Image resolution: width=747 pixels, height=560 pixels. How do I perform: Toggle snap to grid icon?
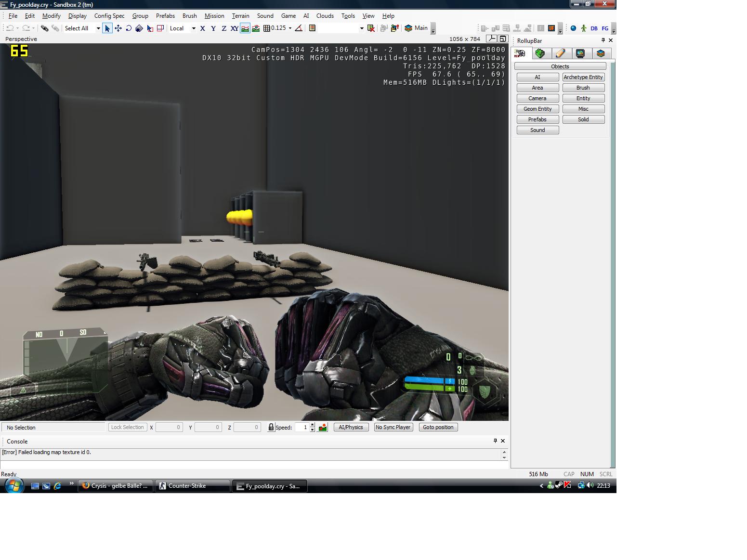pos(266,28)
